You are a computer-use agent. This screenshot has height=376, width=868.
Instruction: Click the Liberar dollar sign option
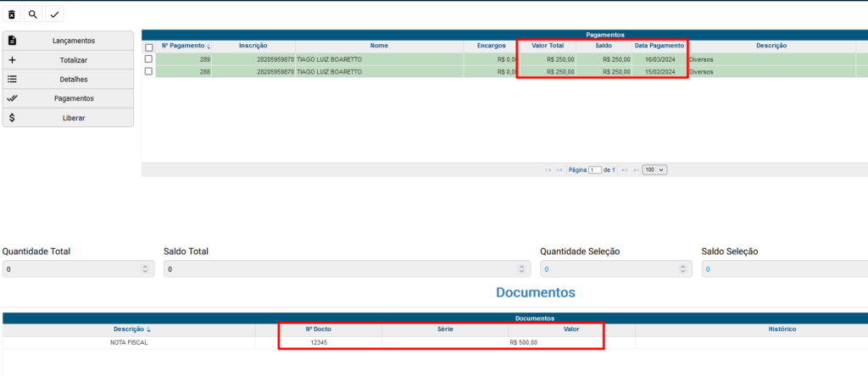(x=68, y=118)
